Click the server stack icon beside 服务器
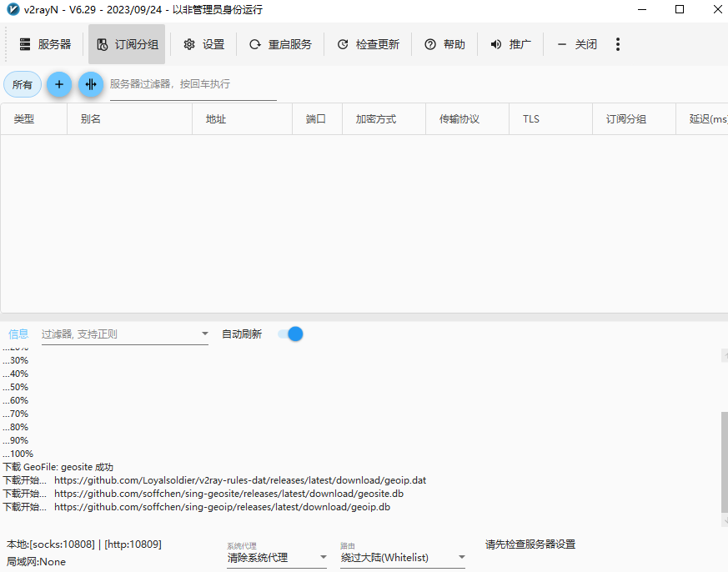This screenshot has width=728, height=572. coord(25,44)
